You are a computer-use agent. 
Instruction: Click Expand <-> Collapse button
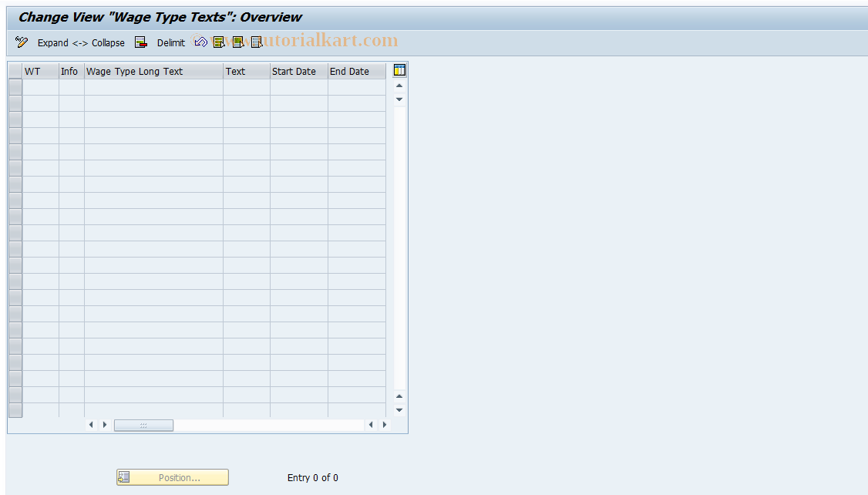pos(81,42)
